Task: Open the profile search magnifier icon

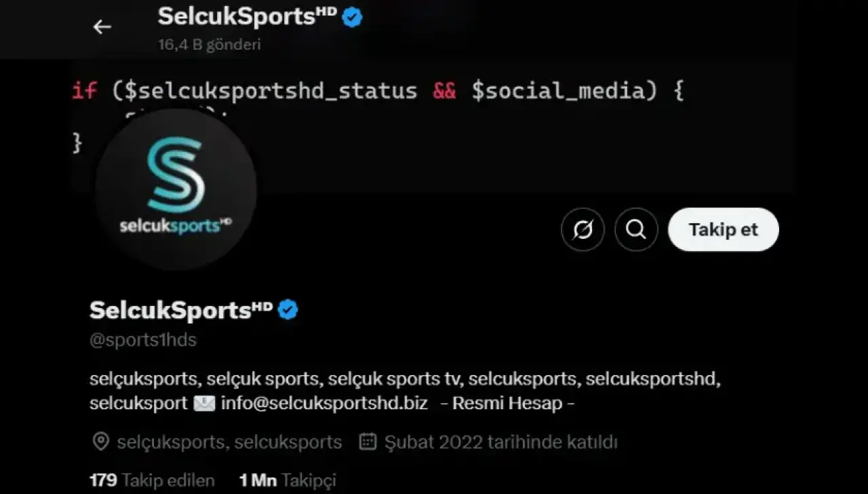Action: (x=636, y=229)
